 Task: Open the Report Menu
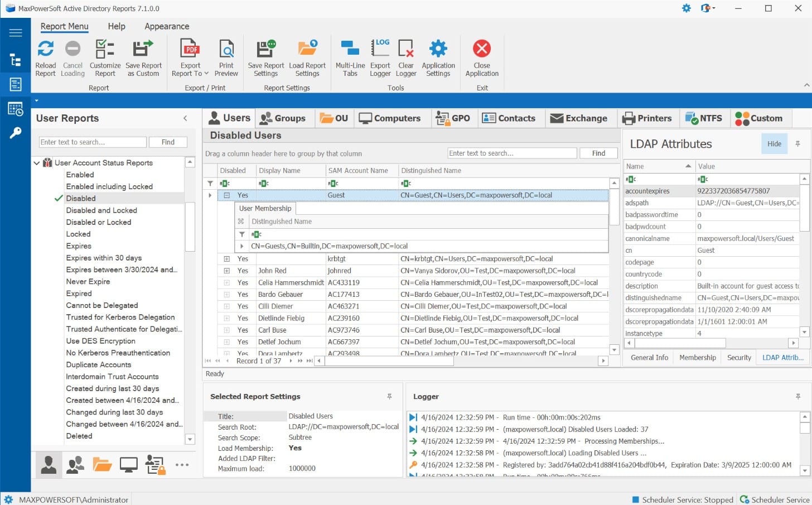[64, 26]
